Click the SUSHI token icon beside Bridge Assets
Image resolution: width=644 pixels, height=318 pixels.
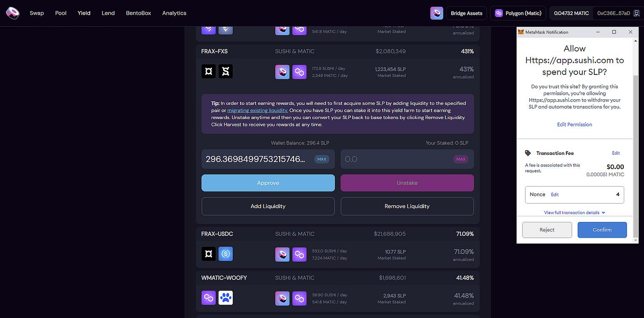(437, 13)
